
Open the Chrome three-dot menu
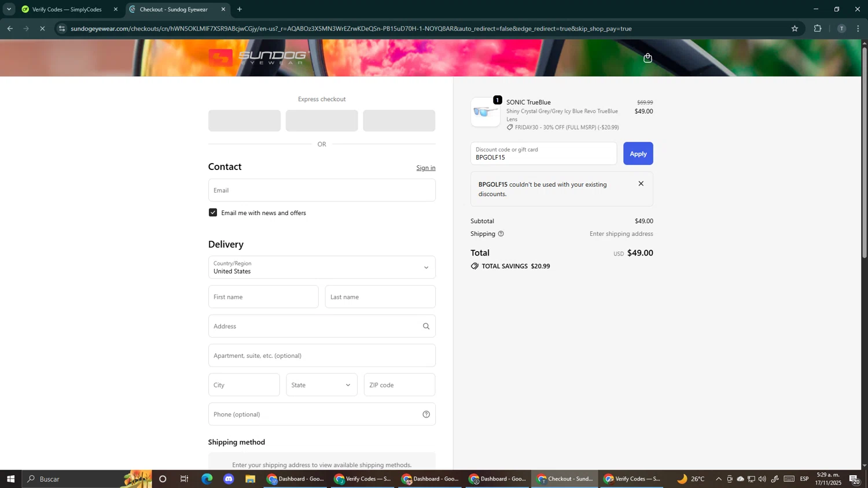coord(858,28)
